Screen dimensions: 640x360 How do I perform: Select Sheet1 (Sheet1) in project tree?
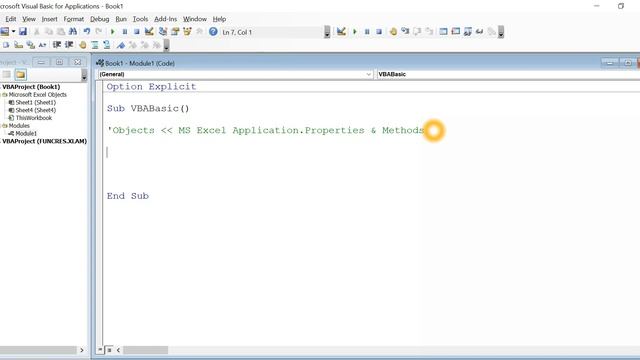point(36,102)
